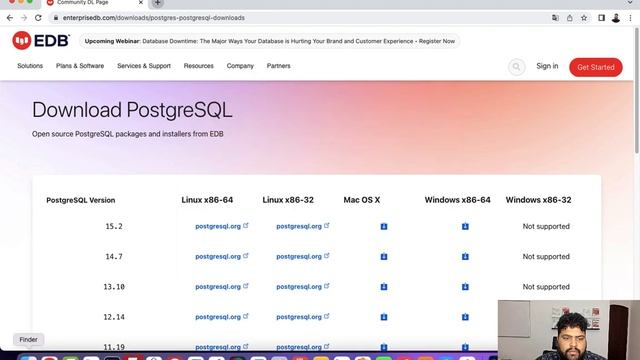This screenshot has width=640, height=360.
Task: Open the share page icon
Action: (x=569, y=18)
